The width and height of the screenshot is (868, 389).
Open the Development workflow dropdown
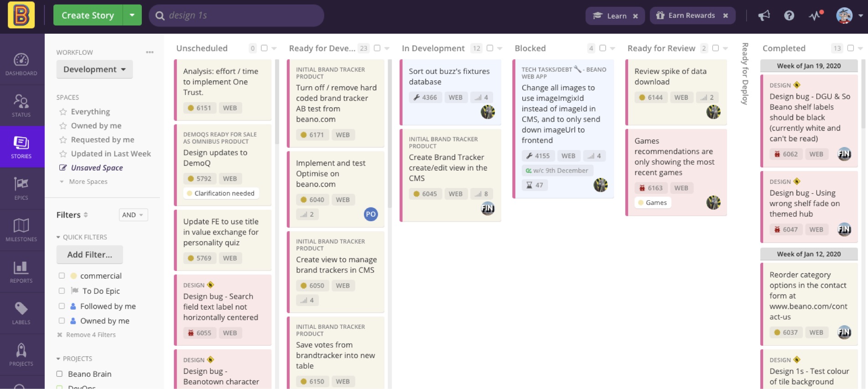tap(94, 69)
